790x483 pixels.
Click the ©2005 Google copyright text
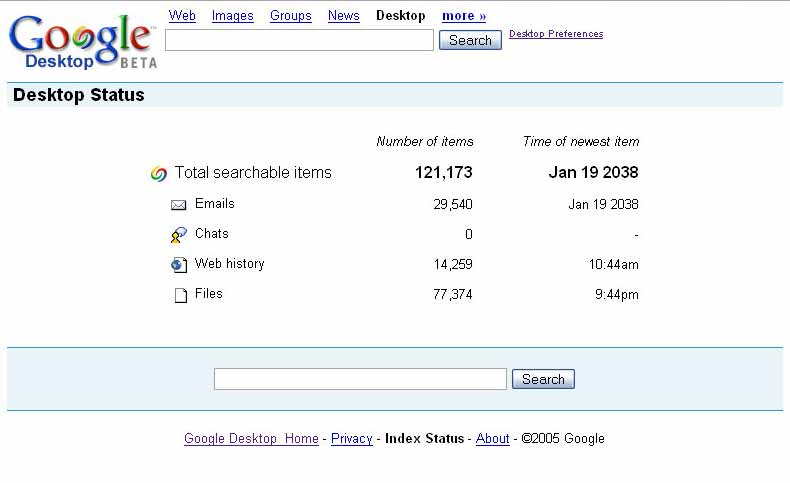[563, 439]
